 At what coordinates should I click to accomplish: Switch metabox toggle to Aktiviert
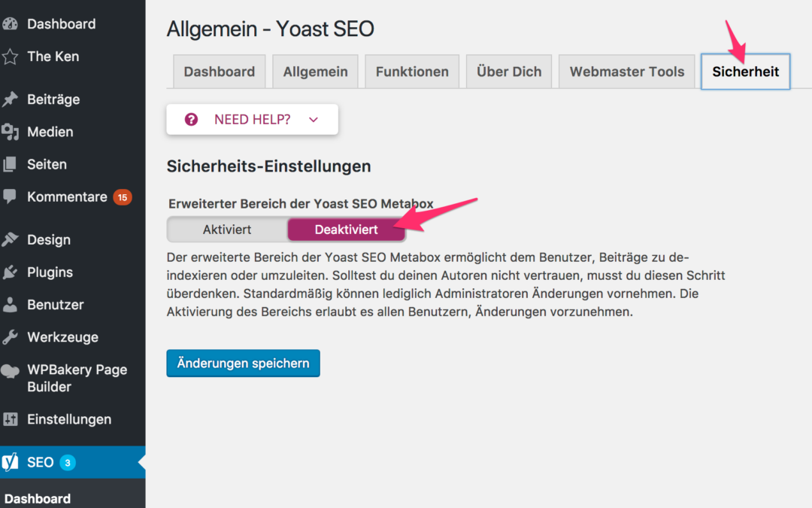coord(227,230)
